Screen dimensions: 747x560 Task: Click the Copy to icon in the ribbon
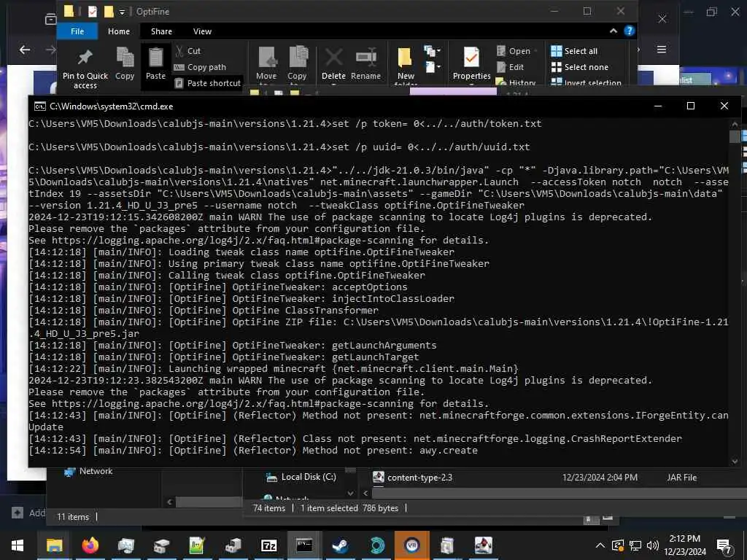click(298, 64)
